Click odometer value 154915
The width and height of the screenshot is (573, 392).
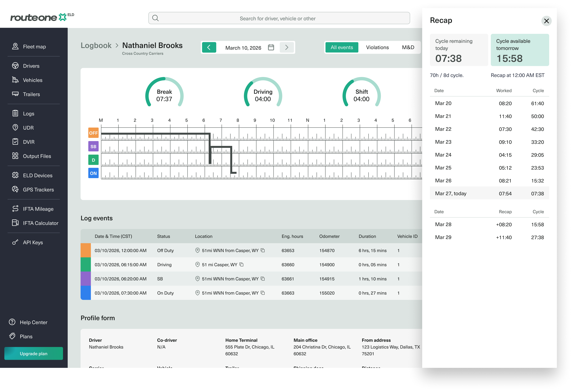(327, 279)
